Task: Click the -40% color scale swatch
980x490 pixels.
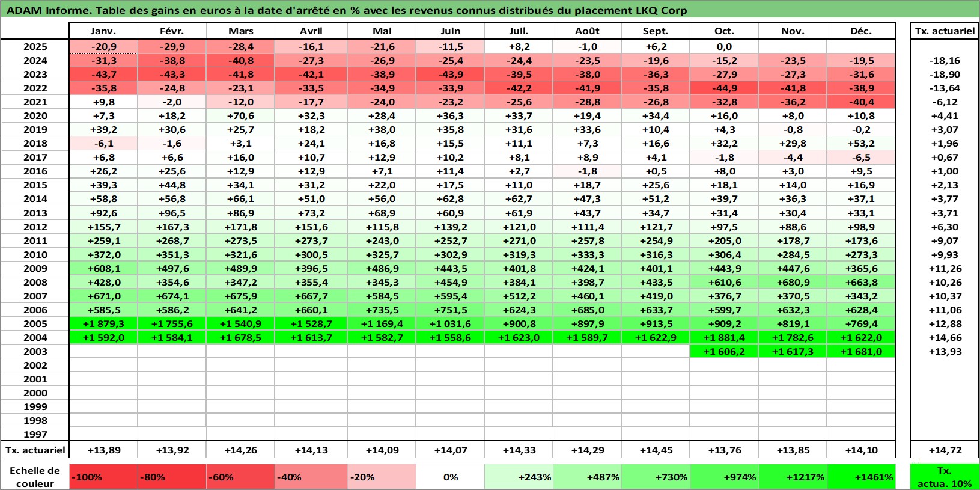Action: tap(311, 477)
